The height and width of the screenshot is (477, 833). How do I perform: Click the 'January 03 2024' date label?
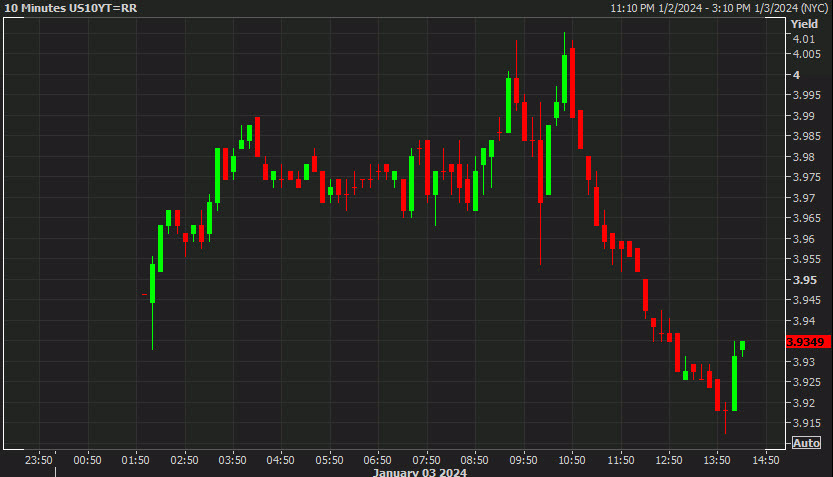pos(420,472)
